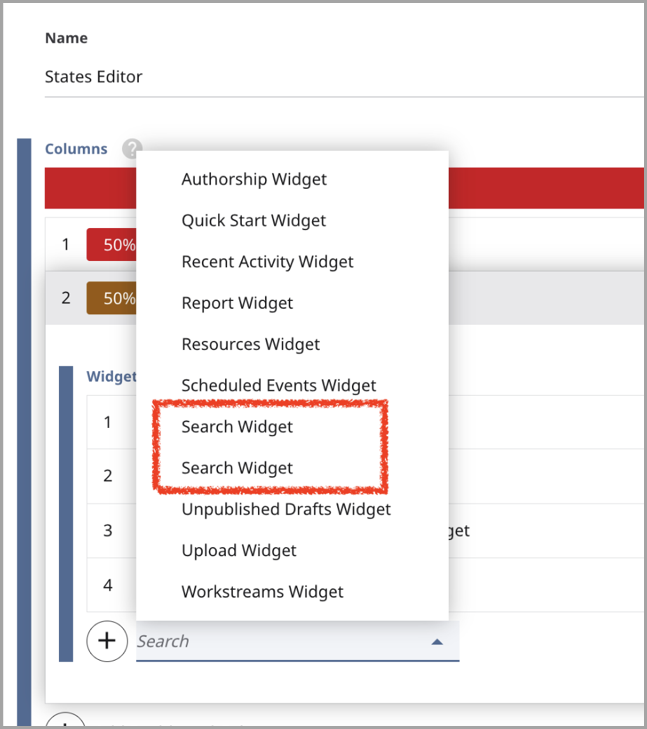This screenshot has width=647, height=729.
Task: Click the brown 50% badge on column 2
Action: tap(112, 298)
